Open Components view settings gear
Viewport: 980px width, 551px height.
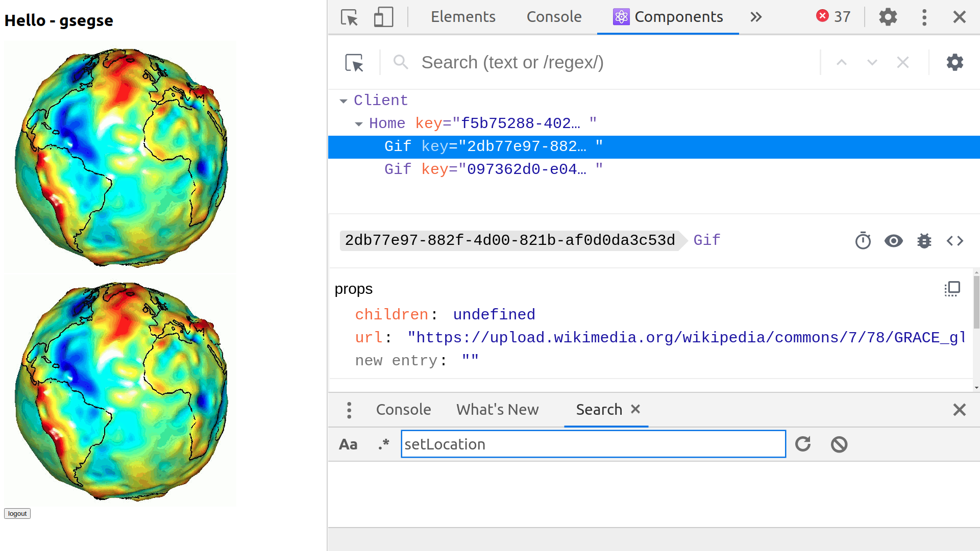(954, 63)
